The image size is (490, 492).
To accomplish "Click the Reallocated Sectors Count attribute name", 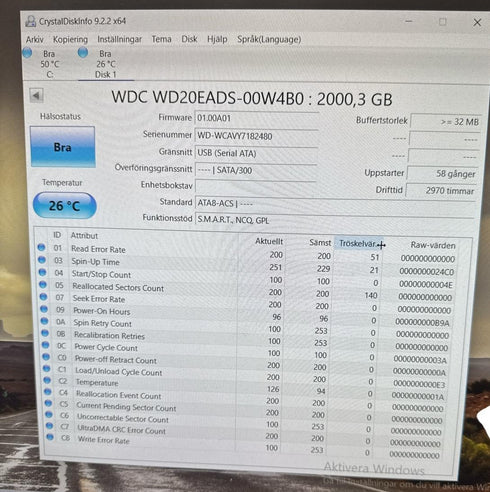I will [118, 287].
